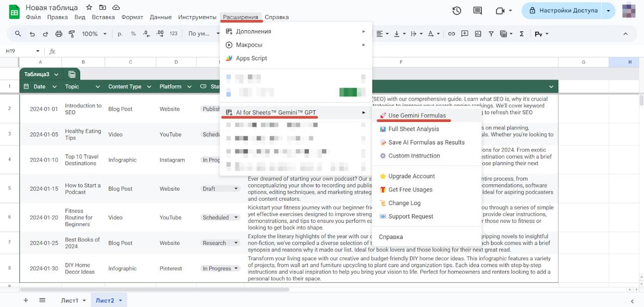Activate the paint format tool
The height and width of the screenshot is (307, 644).
tap(72, 34)
